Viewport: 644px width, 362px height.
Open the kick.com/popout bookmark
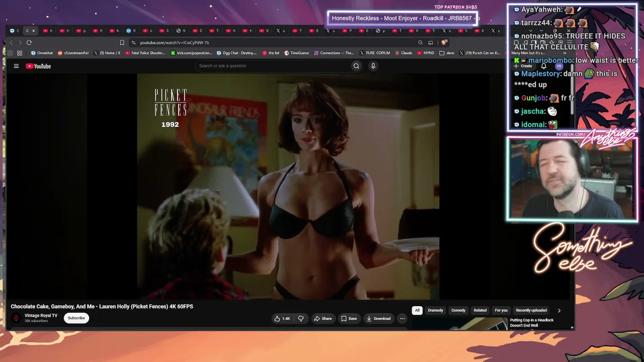pyautogui.click(x=191, y=53)
